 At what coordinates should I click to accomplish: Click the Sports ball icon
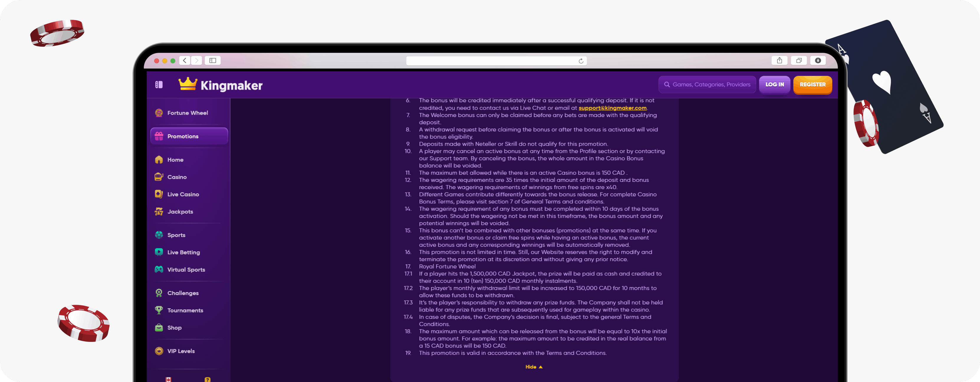[159, 235]
